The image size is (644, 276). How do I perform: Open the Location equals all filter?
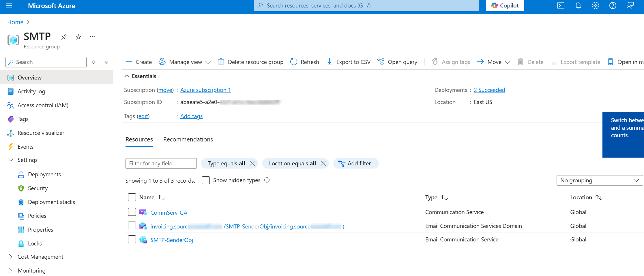click(292, 163)
